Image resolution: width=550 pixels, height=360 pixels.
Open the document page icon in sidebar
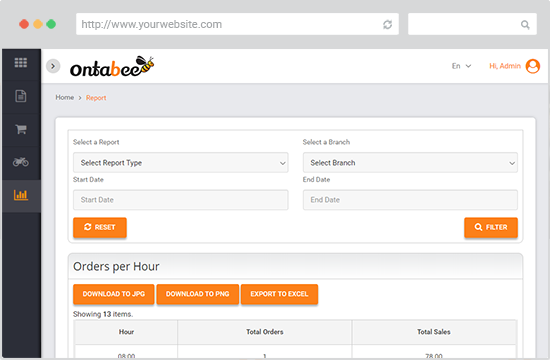coord(21,96)
